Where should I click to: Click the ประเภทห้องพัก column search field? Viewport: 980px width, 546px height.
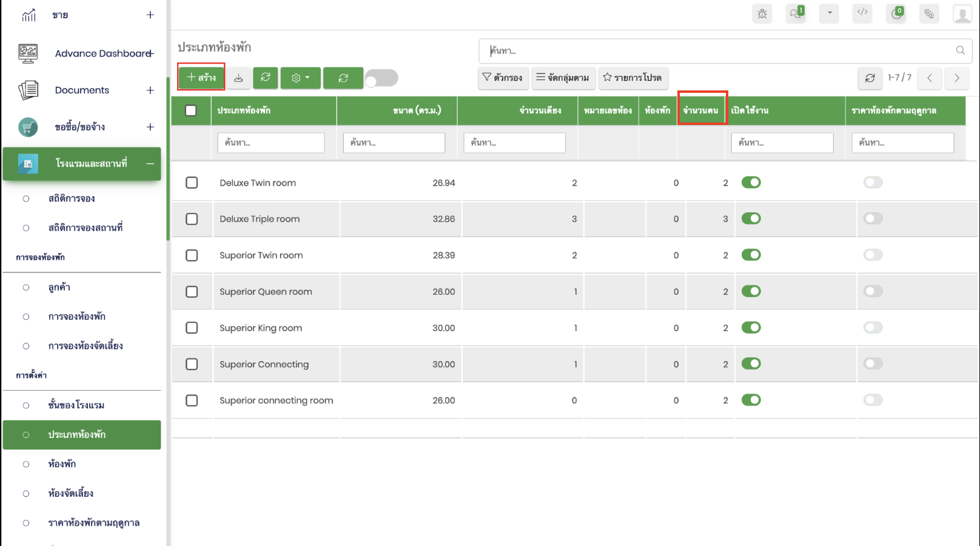click(x=270, y=143)
